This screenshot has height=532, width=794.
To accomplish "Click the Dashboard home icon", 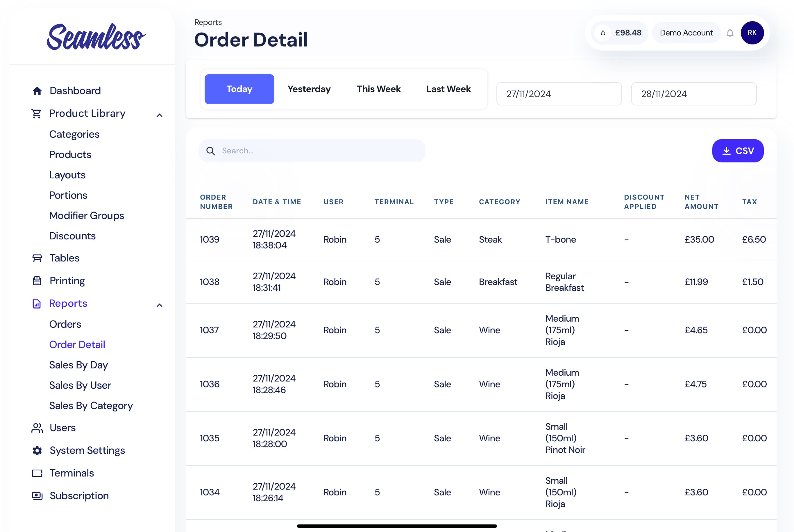I will (37, 90).
